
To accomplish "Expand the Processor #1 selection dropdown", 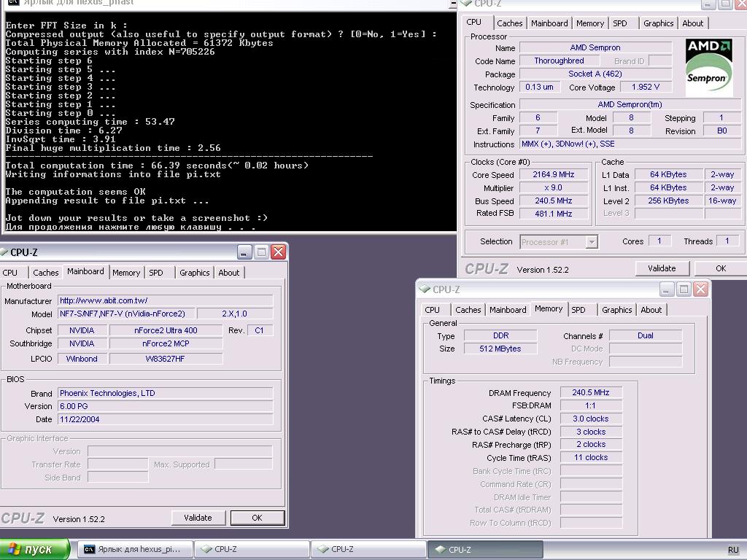I will 591,242.
